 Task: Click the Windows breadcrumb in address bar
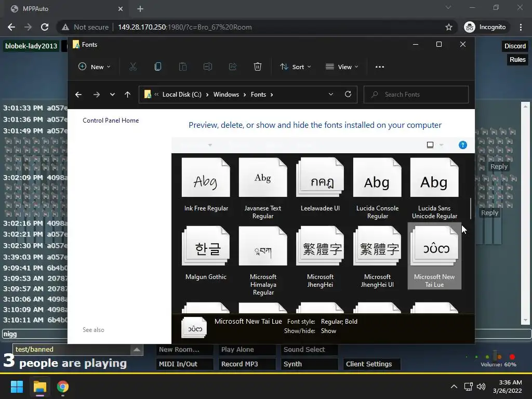click(226, 95)
